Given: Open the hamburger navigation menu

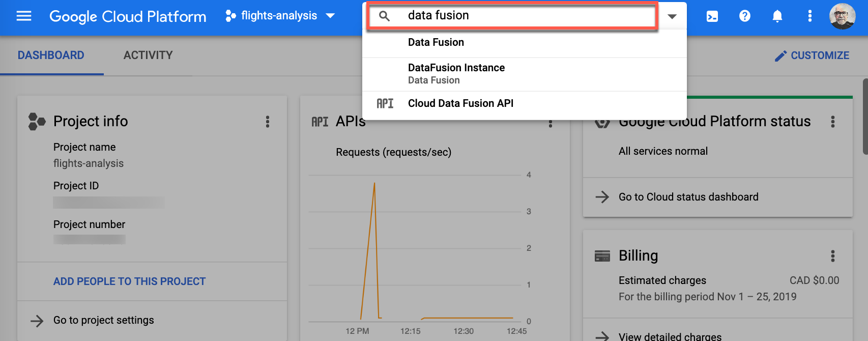Looking at the screenshot, I should pyautogui.click(x=24, y=16).
